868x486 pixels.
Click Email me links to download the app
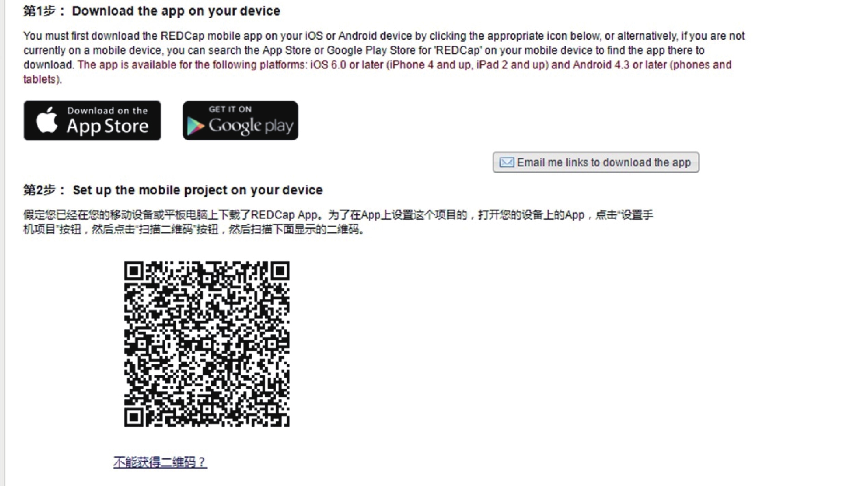click(596, 162)
